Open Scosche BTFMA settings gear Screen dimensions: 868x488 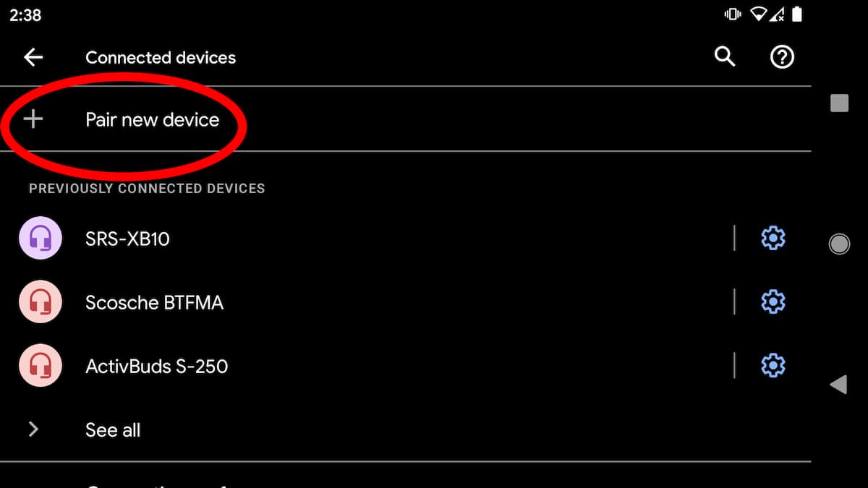tap(773, 301)
